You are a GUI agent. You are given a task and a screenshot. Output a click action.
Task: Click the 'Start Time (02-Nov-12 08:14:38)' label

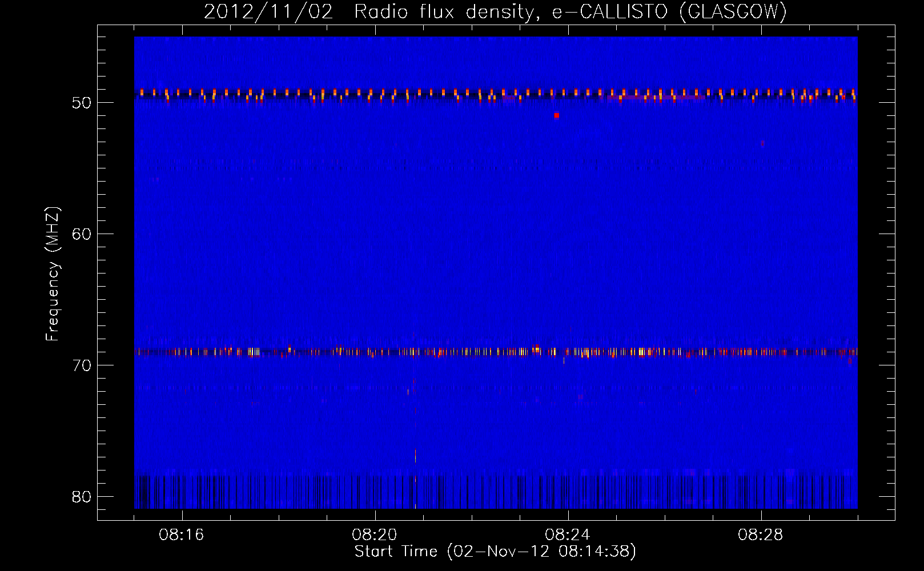click(x=495, y=552)
